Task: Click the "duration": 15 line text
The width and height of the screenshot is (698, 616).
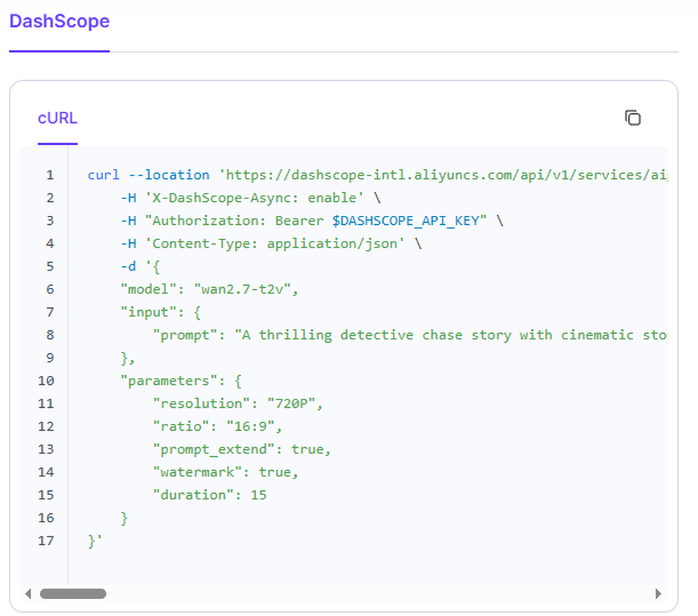Action: tap(209, 495)
